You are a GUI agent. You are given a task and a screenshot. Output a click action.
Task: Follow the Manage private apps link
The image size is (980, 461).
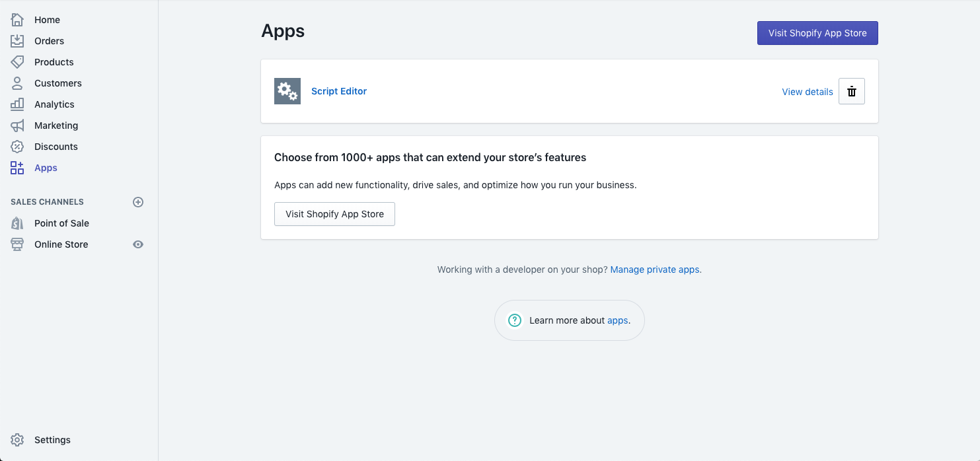655,269
